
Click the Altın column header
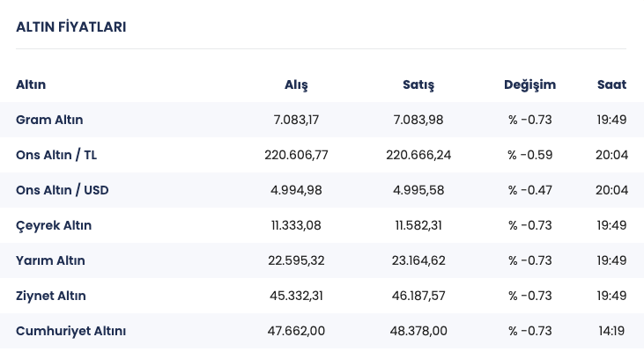tap(31, 84)
